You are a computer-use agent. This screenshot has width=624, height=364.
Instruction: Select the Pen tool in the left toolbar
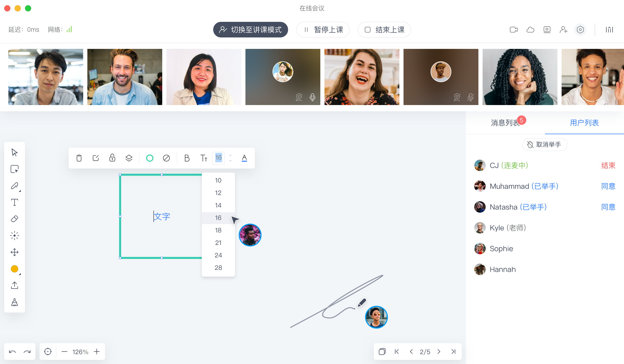pos(15,186)
